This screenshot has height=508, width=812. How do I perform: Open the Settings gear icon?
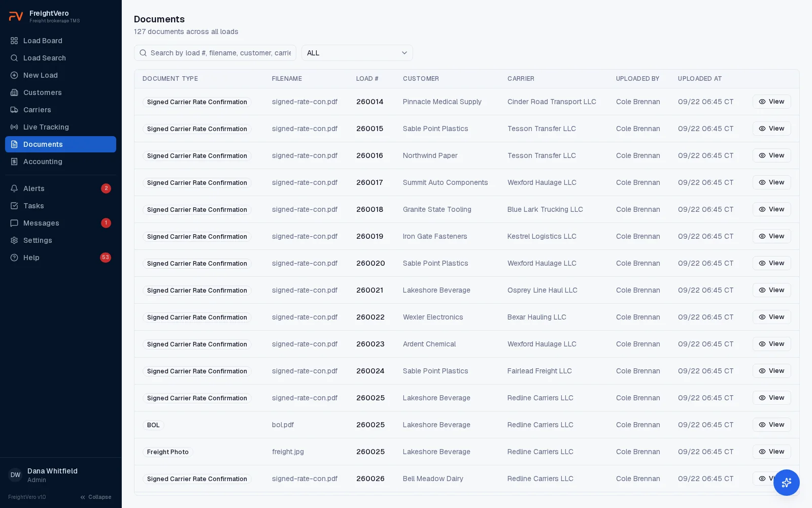(14, 240)
